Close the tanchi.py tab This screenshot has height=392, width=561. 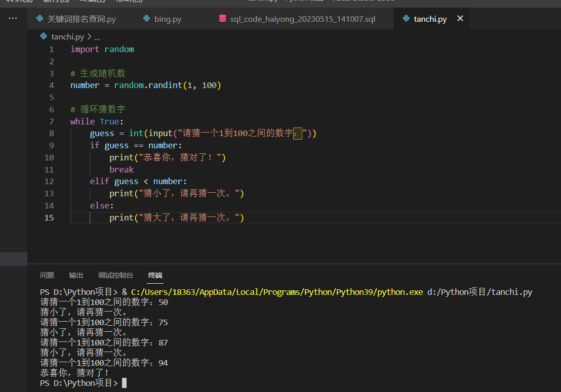tap(460, 18)
